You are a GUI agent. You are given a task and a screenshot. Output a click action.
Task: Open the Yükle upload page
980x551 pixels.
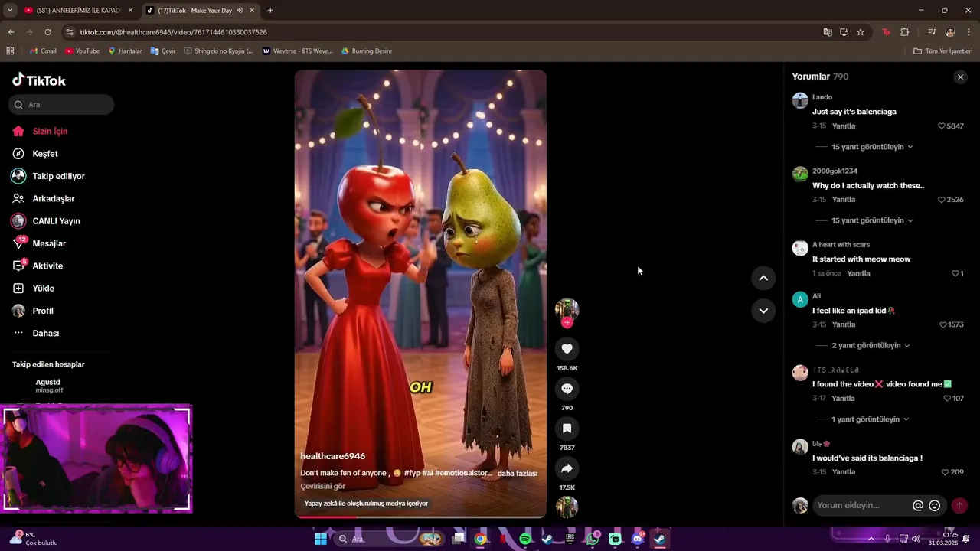(x=43, y=289)
